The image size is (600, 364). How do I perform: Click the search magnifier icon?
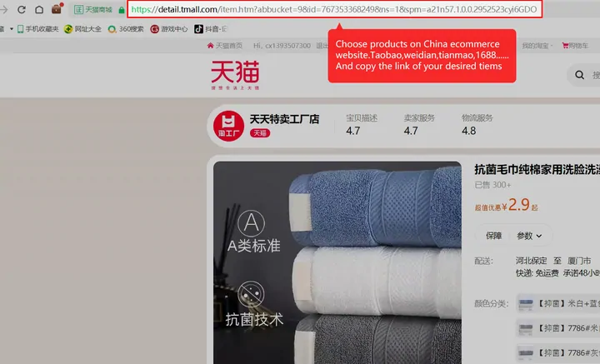tap(579, 75)
